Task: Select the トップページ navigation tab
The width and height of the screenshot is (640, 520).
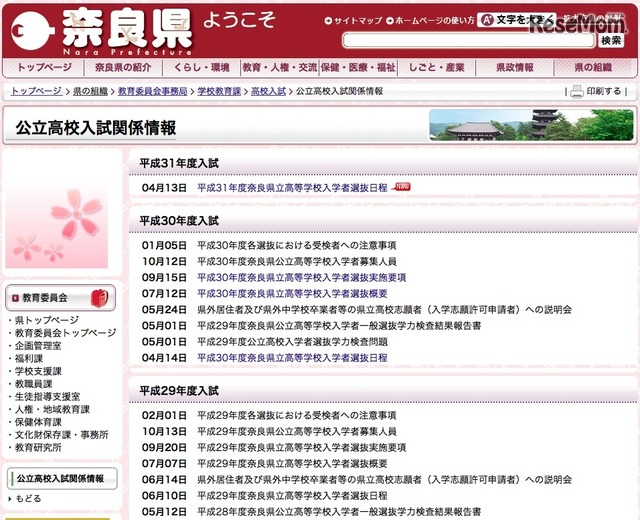Action: (x=43, y=68)
